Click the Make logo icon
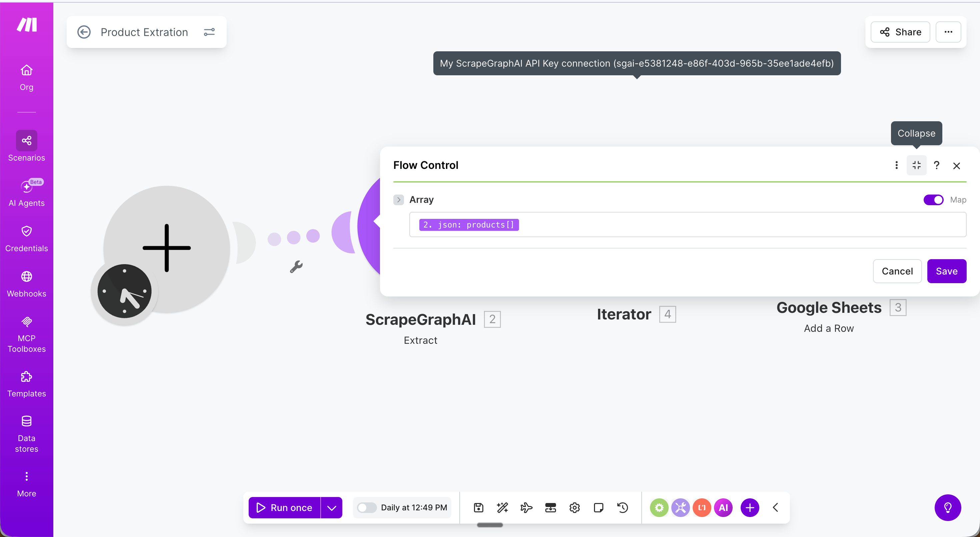 (x=27, y=25)
